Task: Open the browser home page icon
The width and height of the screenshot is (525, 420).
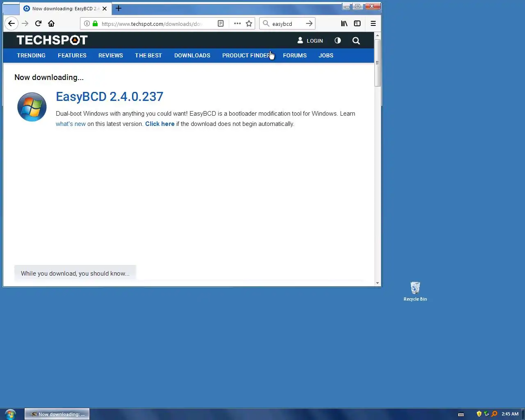Action: (x=51, y=23)
